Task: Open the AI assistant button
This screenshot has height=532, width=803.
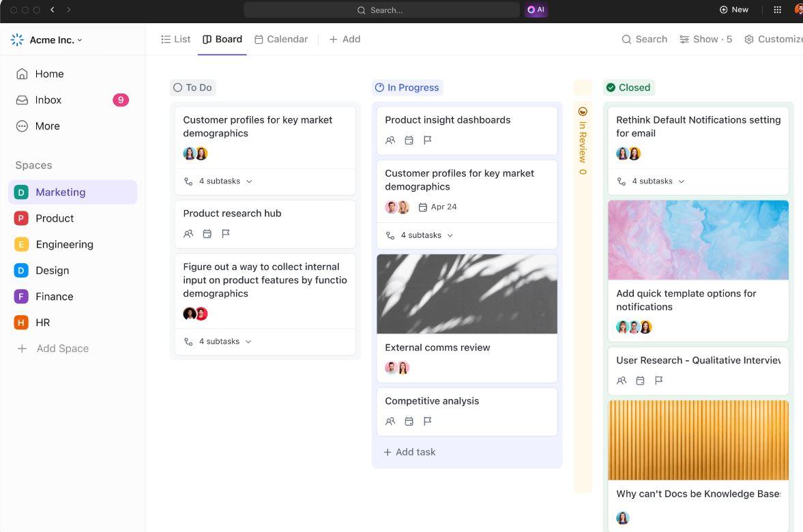Action: [x=536, y=10]
